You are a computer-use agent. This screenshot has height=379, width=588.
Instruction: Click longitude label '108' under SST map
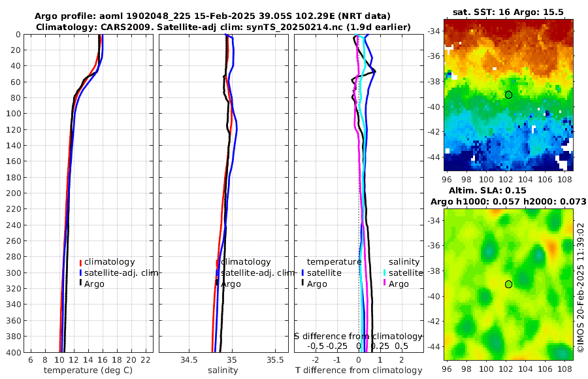[564, 180]
